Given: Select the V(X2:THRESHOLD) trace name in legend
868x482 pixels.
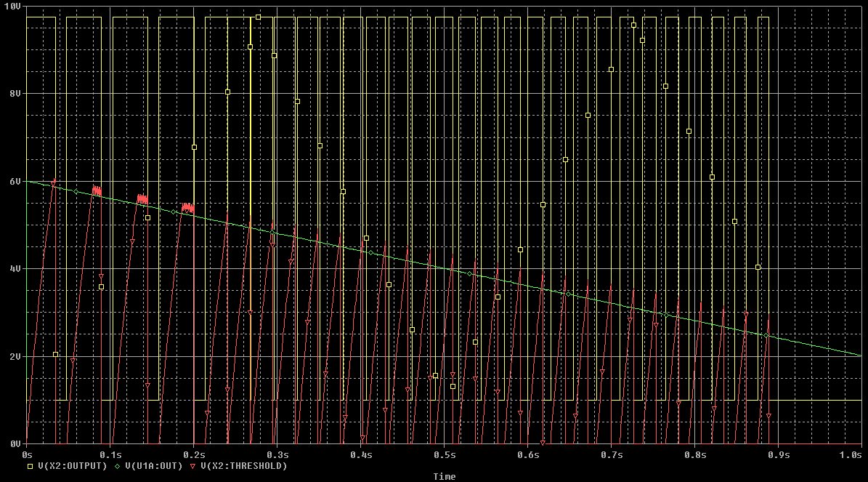Looking at the screenshot, I should pyautogui.click(x=243, y=466).
